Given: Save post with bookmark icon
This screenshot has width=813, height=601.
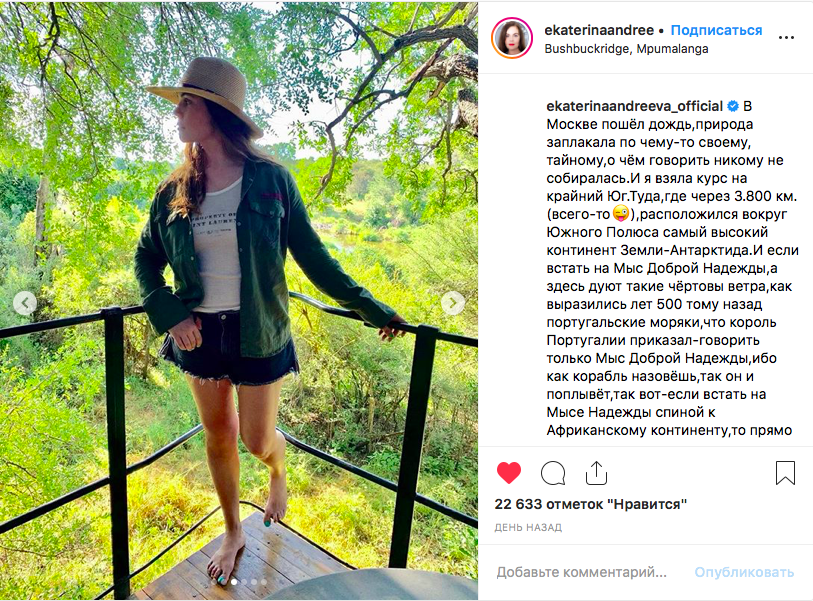Looking at the screenshot, I should pyautogui.click(x=785, y=473).
